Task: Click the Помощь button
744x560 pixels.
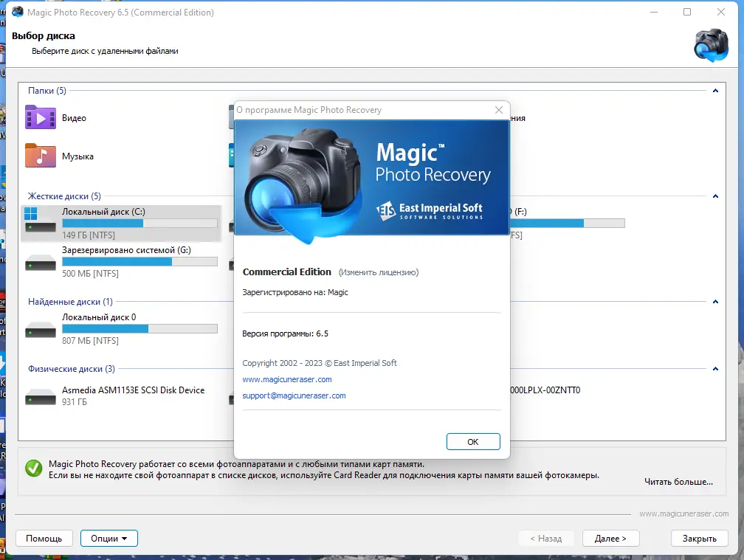Action: [44, 538]
